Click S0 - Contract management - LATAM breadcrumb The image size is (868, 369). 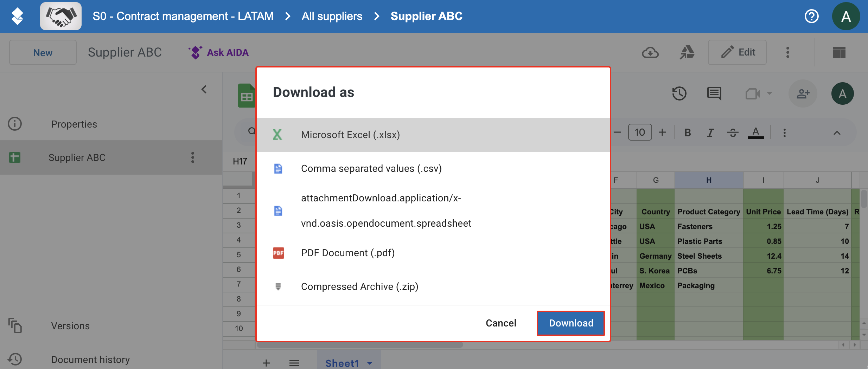[183, 16]
